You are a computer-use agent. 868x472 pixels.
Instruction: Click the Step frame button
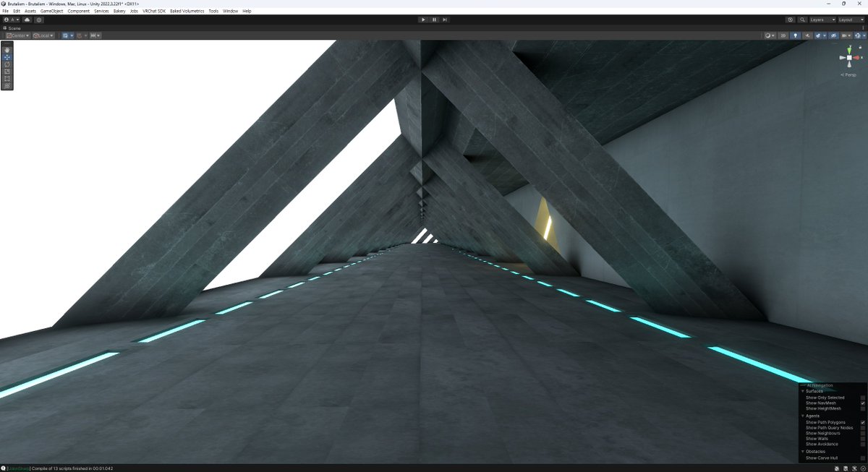pyautogui.click(x=445, y=20)
